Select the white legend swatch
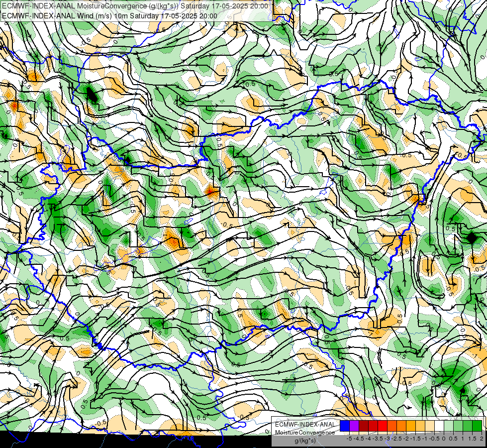Viewport: 487px width, 448px height. (439, 426)
